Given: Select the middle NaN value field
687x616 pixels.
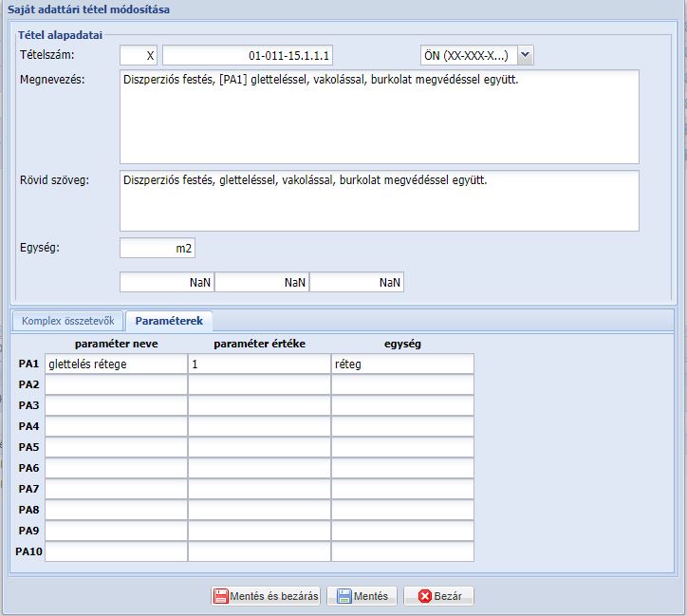Looking at the screenshot, I should click(x=262, y=283).
